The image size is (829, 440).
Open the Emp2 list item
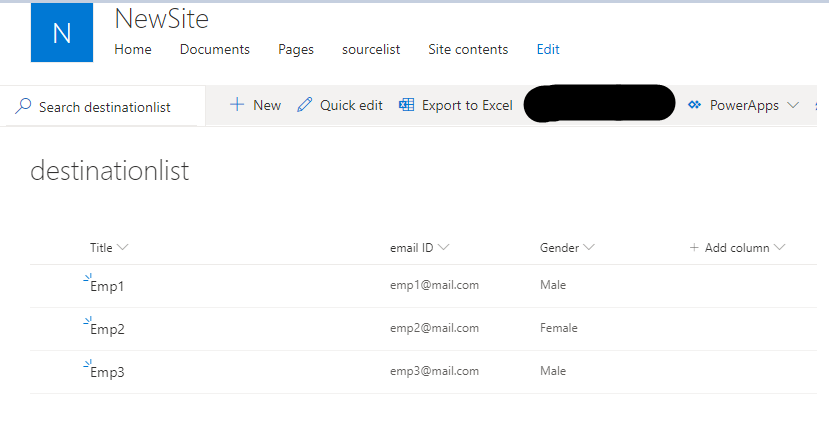point(107,329)
